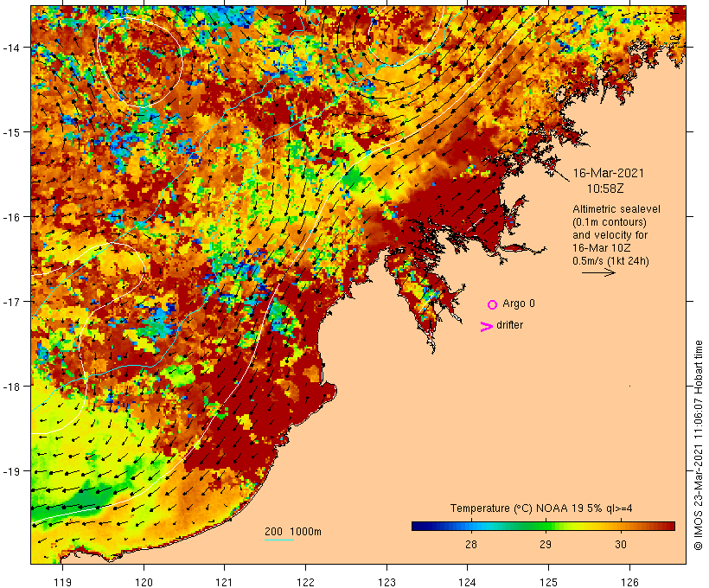Click the longitude axis label 125

(x=548, y=582)
